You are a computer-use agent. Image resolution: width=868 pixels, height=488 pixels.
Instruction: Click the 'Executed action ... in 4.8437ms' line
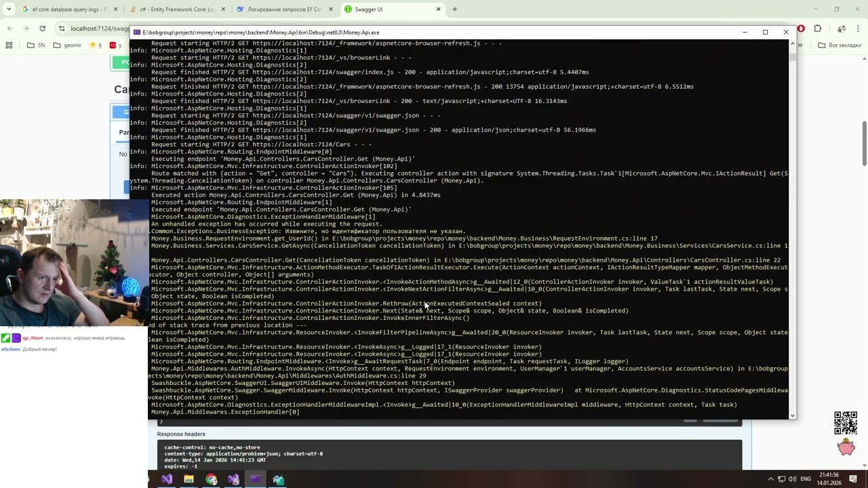tap(296, 195)
